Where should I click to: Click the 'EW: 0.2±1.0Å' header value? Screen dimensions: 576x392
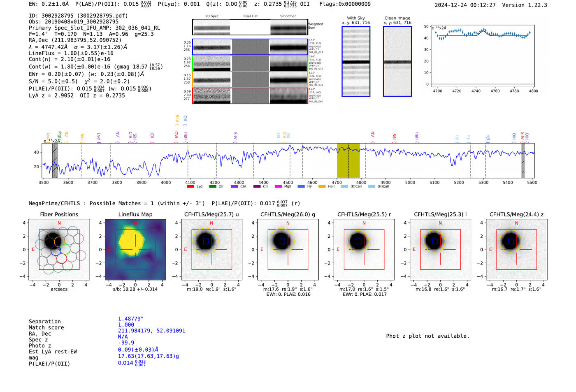point(49,4)
